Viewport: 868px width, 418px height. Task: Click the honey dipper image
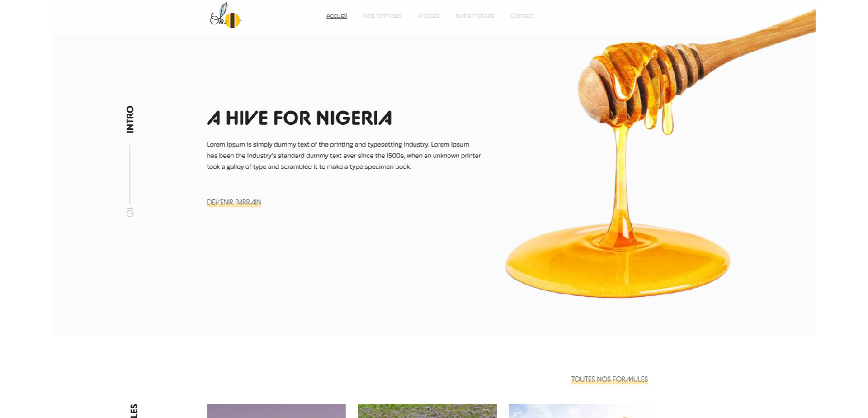(x=660, y=154)
